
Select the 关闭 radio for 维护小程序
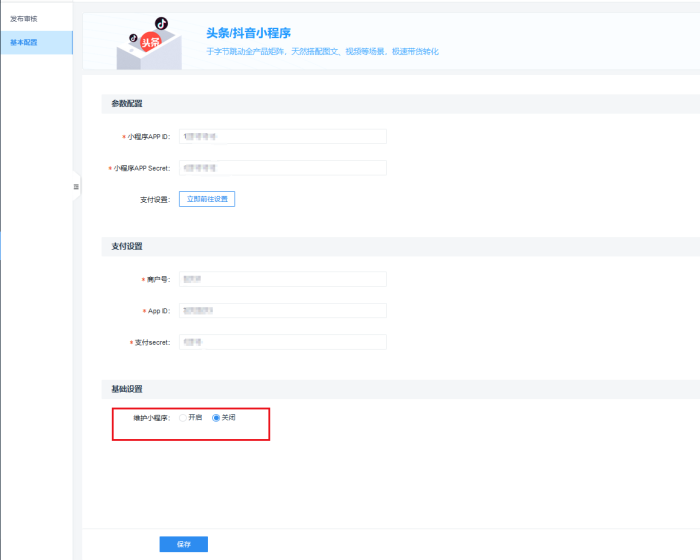pyautogui.click(x=216, y=418)
